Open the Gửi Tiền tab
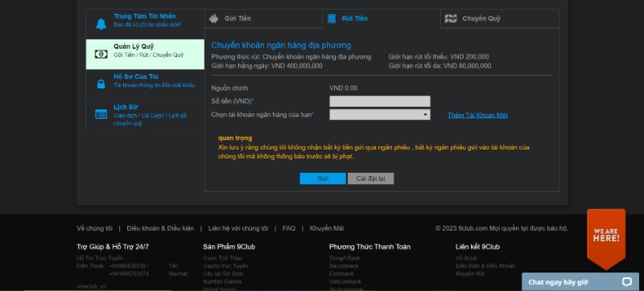644x291 pixels. (263, 18)
